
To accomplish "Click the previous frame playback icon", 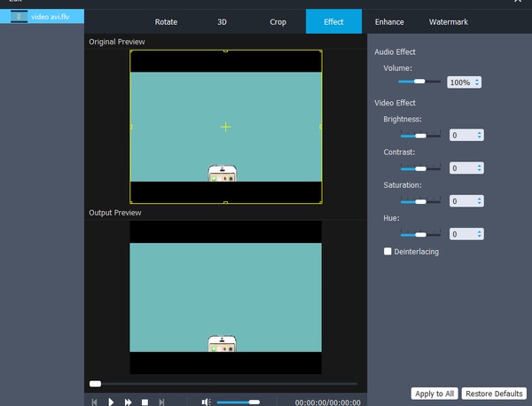I will click(94, 402).
